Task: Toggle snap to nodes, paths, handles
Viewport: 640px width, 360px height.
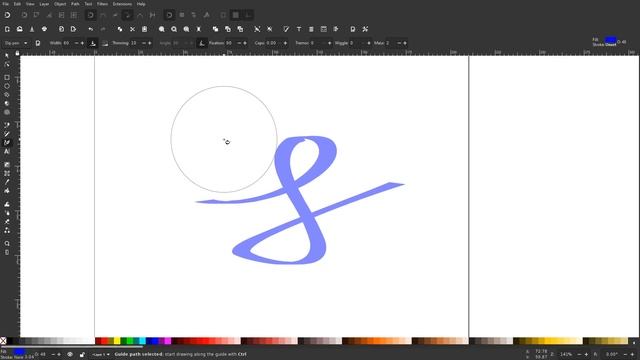Action: 91,15
